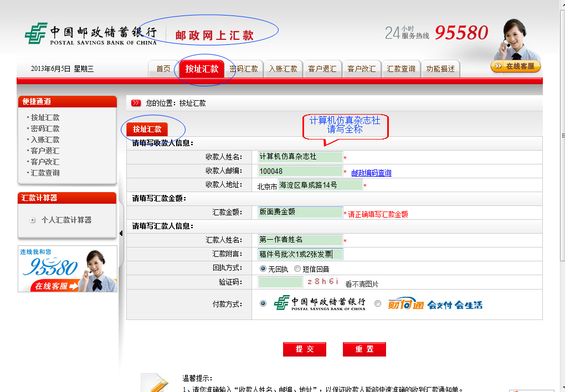This screenshot has width=565, height=392.
Task: Click the 汇款人姓名 input field
Action: point(300,240)
